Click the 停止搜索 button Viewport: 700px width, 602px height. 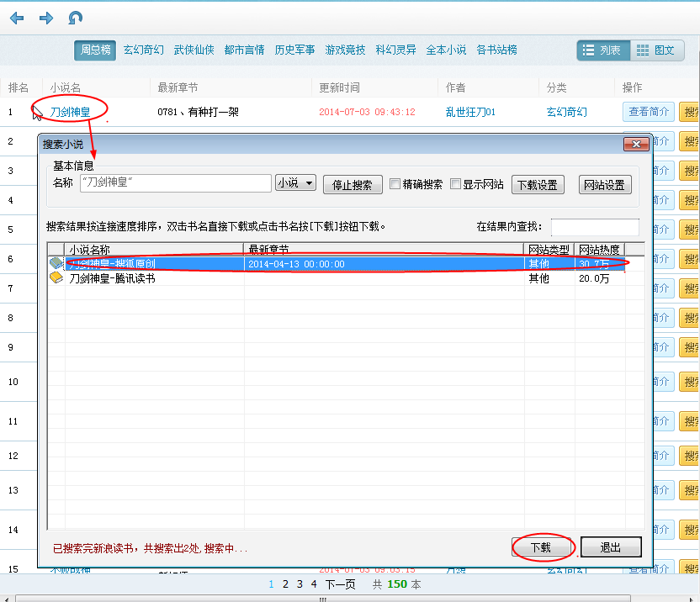tap(353, 185)
